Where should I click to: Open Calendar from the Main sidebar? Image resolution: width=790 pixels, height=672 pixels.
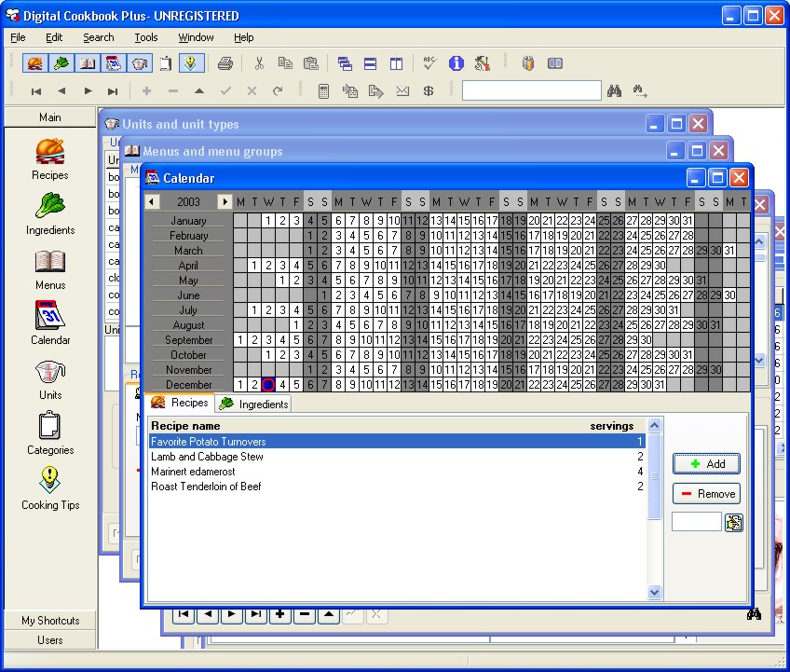point(50,323)
